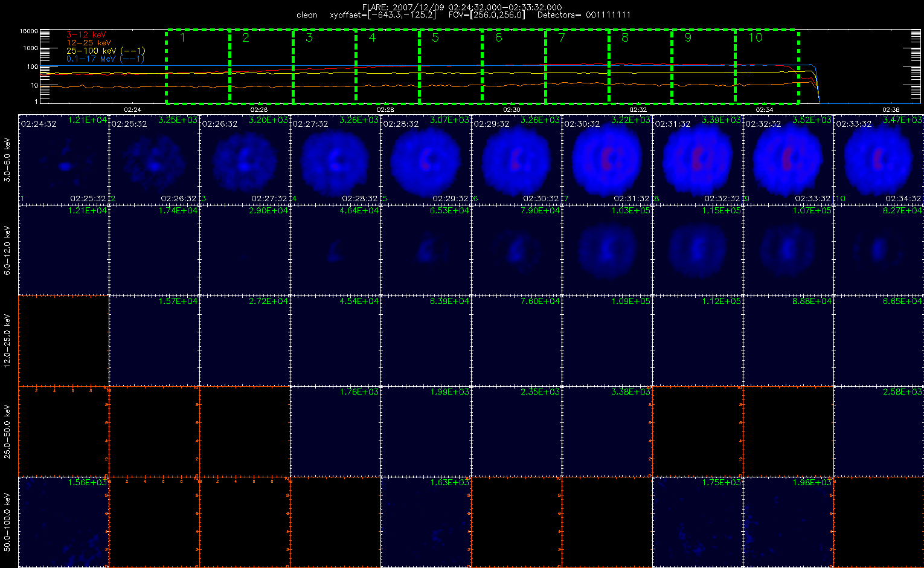Open the 50-100 keV image with peak 1.56E+03
The width and height of the screenshot is (924, 568).
click(64, 522)
